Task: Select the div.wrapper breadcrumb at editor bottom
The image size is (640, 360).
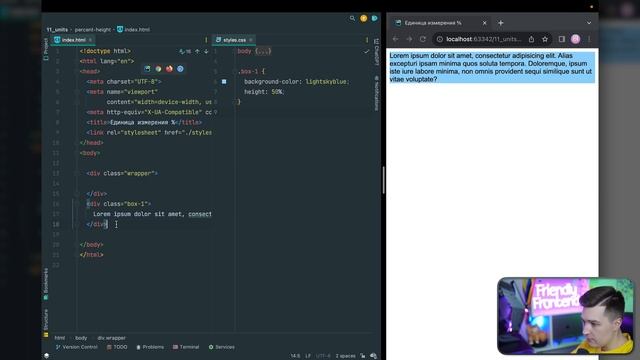Action: coord(111,338)
